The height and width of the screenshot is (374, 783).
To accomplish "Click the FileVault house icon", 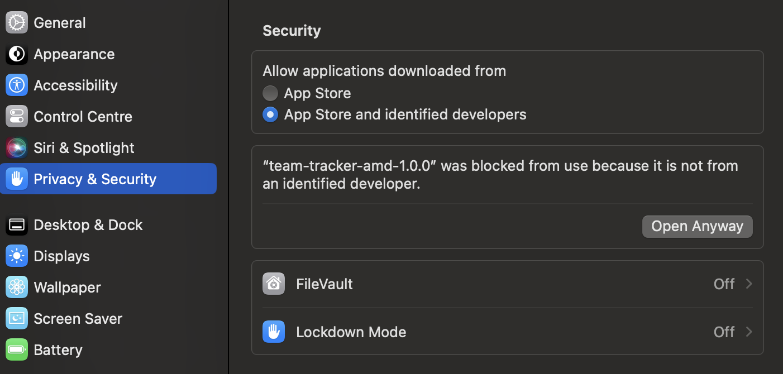I will [274, 284].
